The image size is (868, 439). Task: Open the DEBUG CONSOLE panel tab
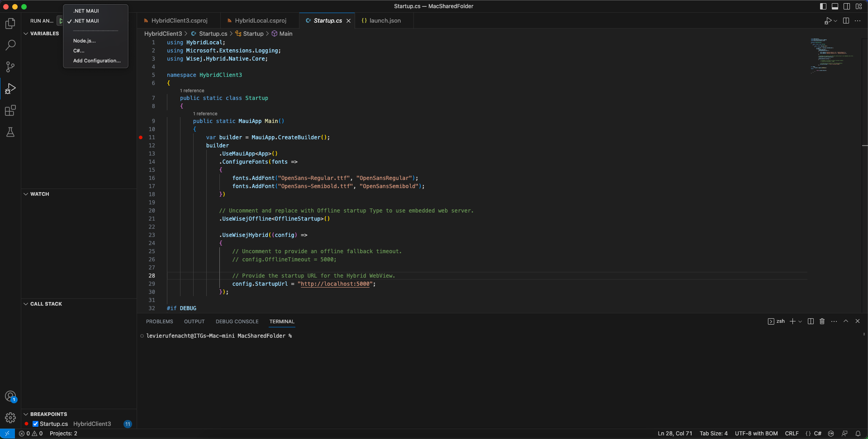point(237,321)
